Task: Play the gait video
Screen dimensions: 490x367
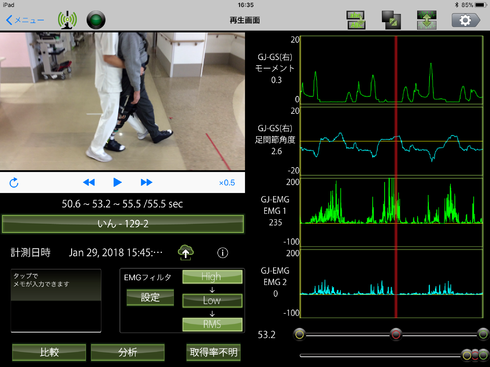Action: click(x=117, y=182)
